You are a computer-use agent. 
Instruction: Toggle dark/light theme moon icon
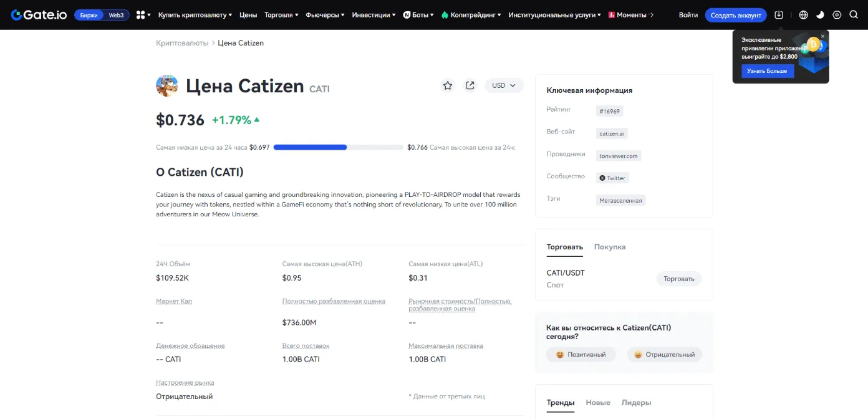coord(820,15)
